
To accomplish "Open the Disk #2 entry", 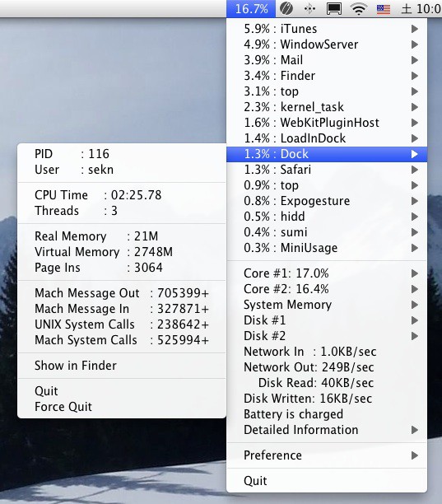I will point(327,336).
